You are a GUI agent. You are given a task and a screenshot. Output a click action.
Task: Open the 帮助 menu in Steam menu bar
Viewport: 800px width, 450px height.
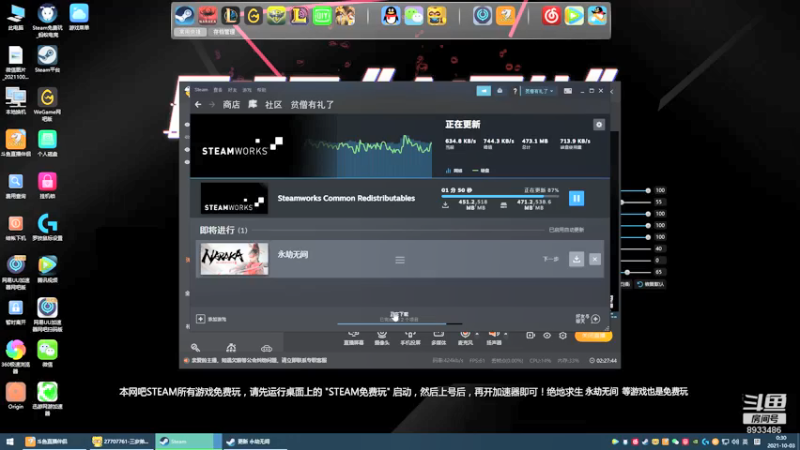(261, 90)
